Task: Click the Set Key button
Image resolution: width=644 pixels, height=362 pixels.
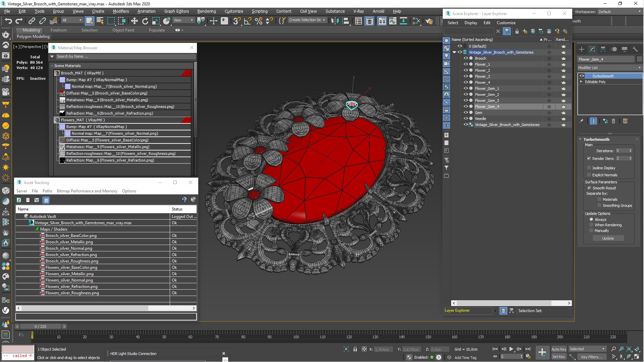Action: coord(558,357)
